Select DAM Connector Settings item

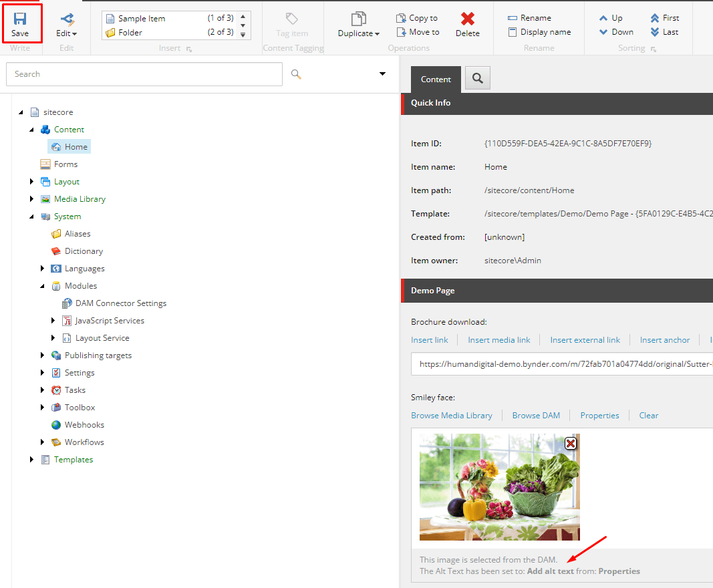(120, 303)
